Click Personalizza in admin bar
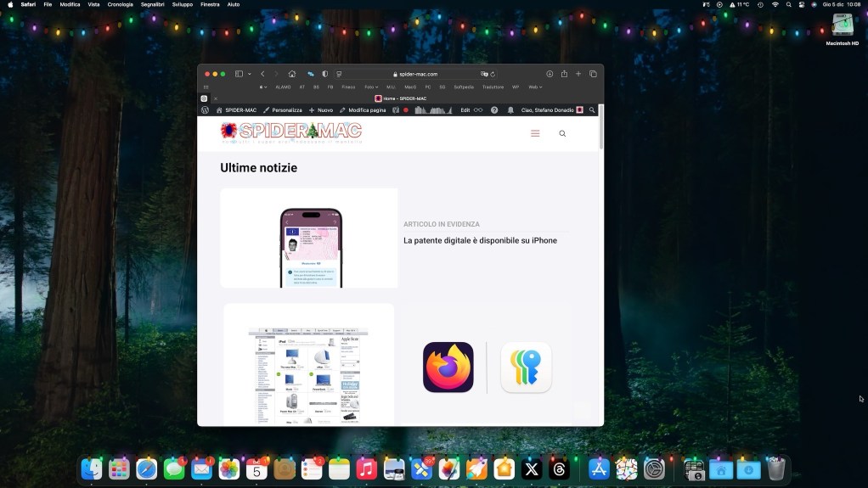 (283, 110)
